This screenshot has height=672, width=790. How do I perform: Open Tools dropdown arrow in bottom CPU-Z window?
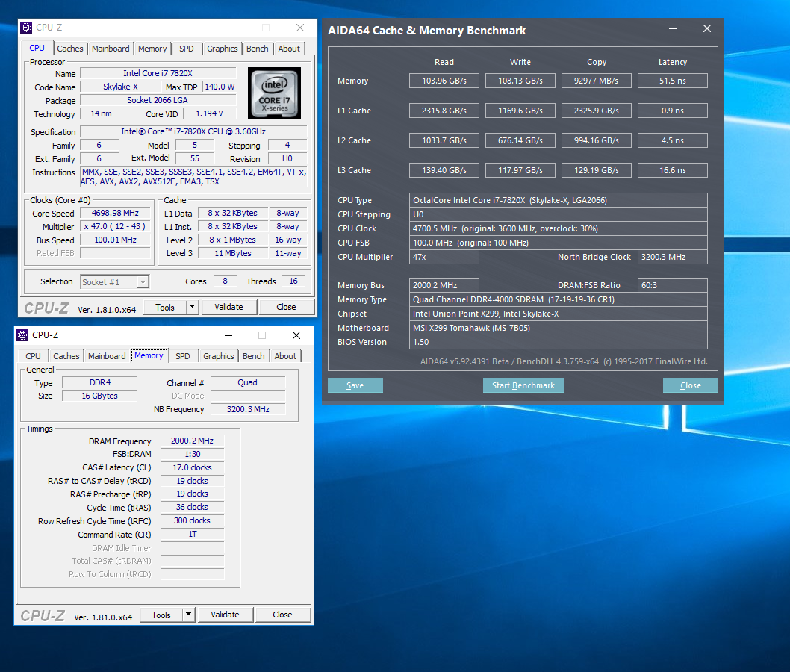188,615
